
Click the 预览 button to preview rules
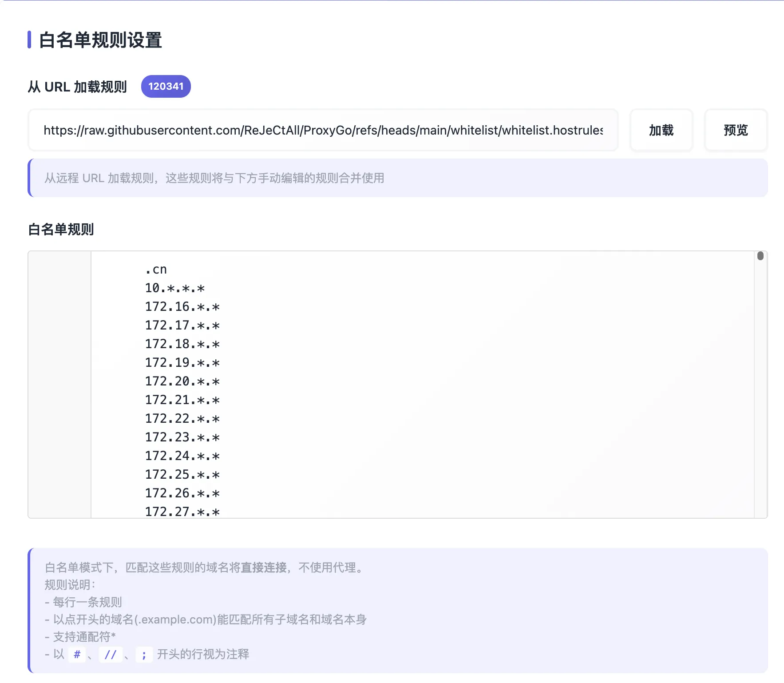click(735, 130)
